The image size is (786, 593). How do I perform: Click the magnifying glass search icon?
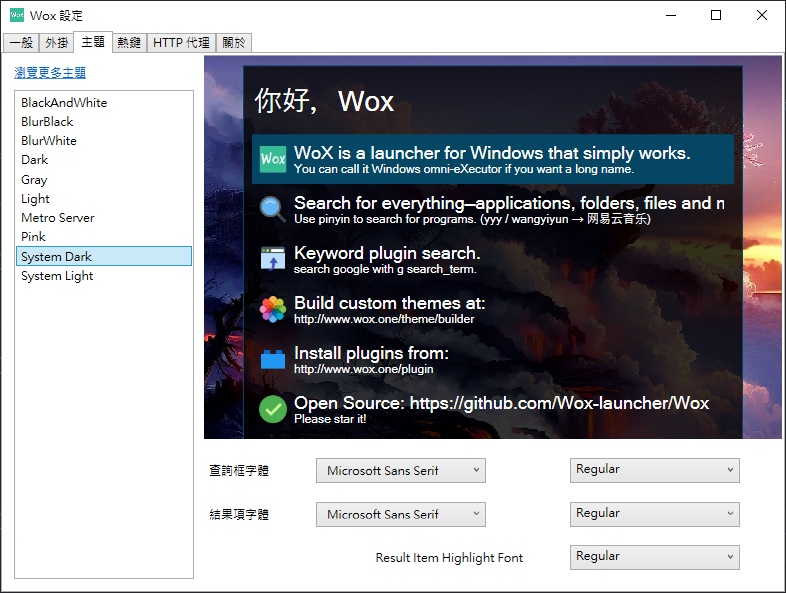pyautogui.click(x=273, y=209)
